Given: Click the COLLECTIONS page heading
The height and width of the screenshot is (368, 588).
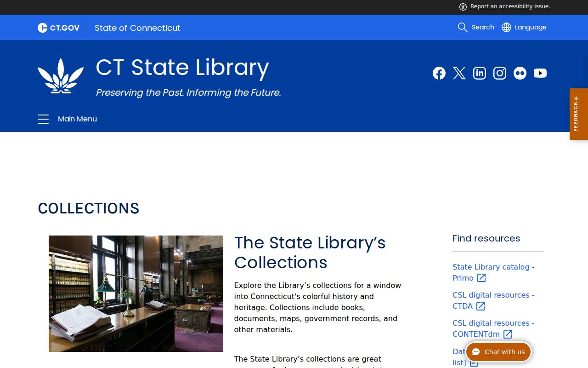Looking at the screenshot, I should [89, 208].
